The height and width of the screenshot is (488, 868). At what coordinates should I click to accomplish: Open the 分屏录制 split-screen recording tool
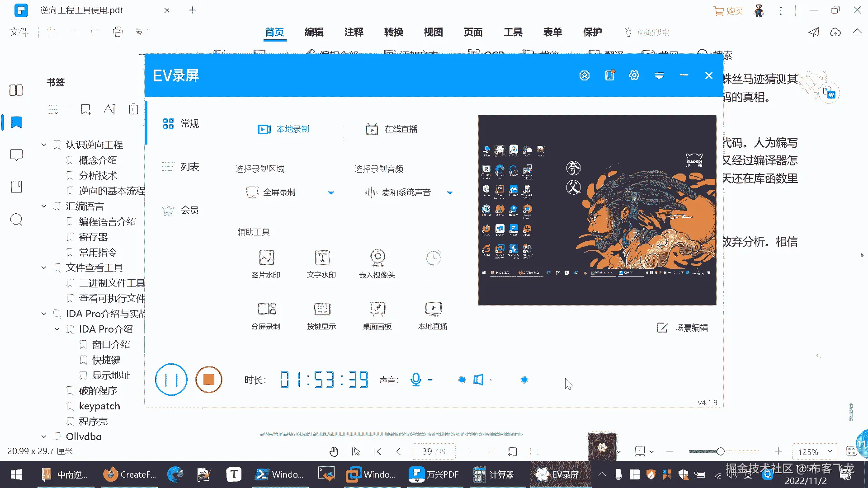pos(266,309)
